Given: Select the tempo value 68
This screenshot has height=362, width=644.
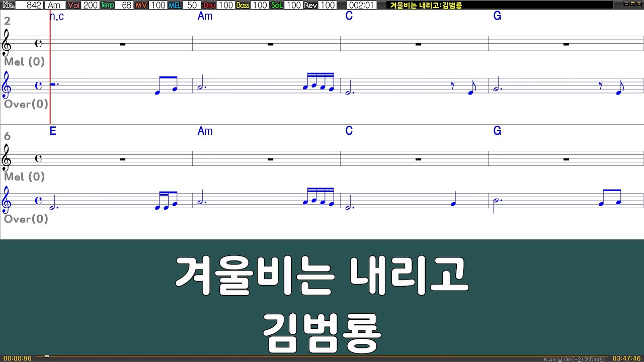Looking at the screenshot, I should [x=124, y=5].
